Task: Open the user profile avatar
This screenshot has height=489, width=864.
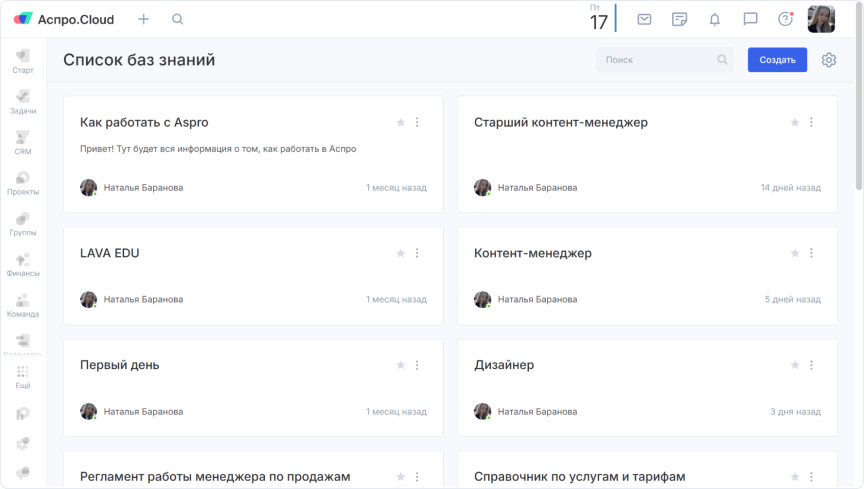Action: click(x=821, y=19)
